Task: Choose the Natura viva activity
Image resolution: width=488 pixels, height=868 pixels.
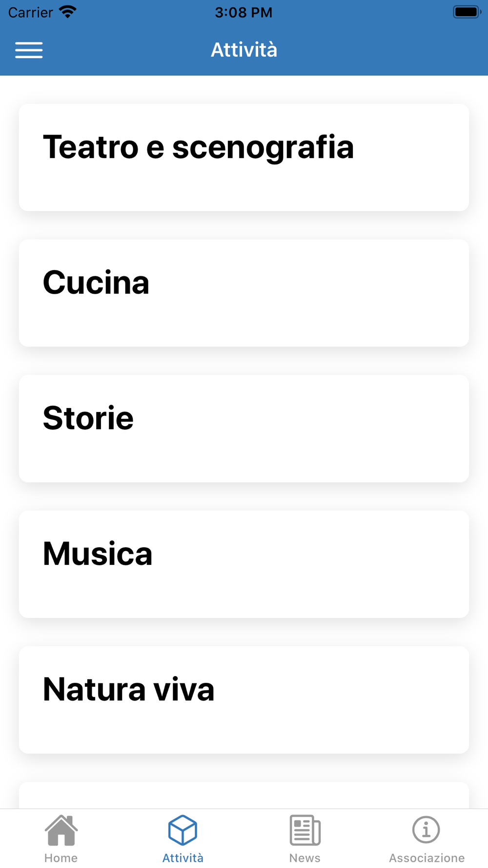Action: click(x=244, y=700)
